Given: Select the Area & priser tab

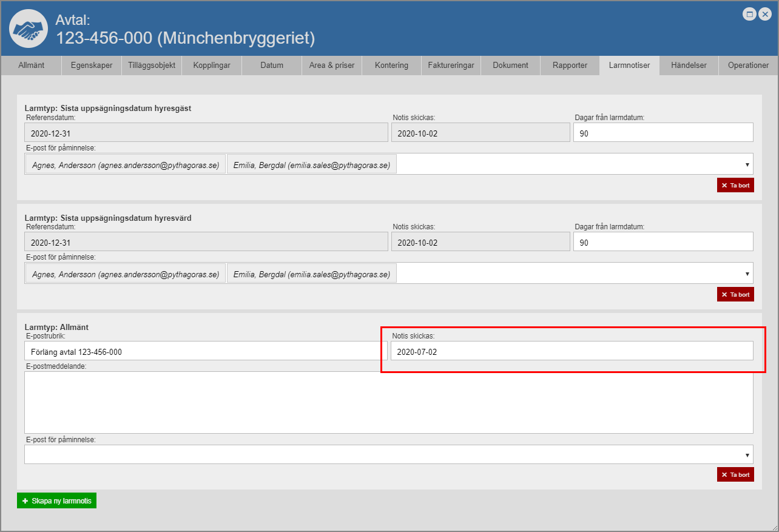Looking at the screenshot, I should 332,66.
